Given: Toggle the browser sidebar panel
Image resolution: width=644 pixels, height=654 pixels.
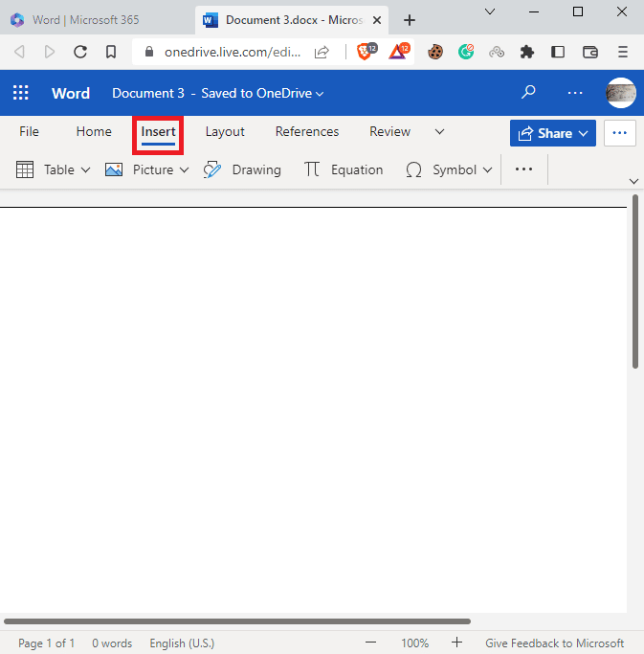Looking at the screenshot, I should [558, 52].
